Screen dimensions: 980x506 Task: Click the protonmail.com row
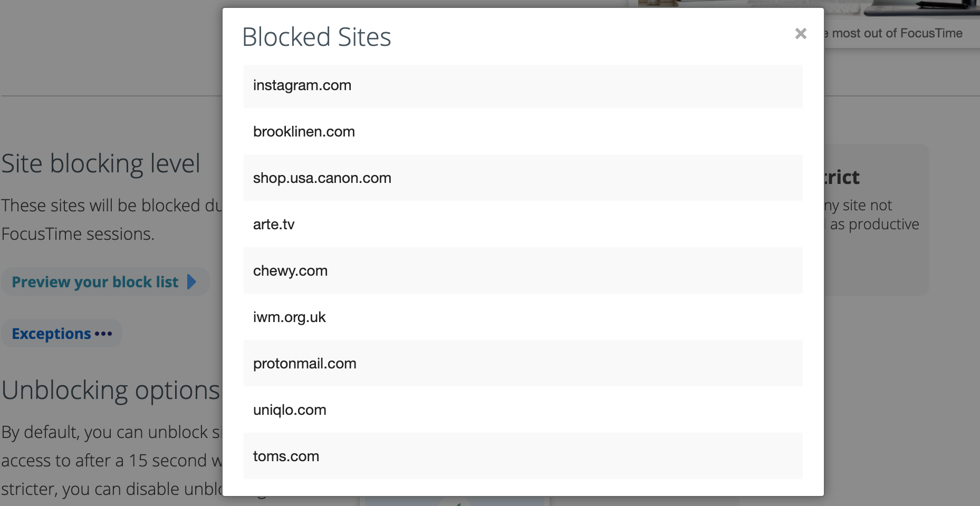[523, 363]
